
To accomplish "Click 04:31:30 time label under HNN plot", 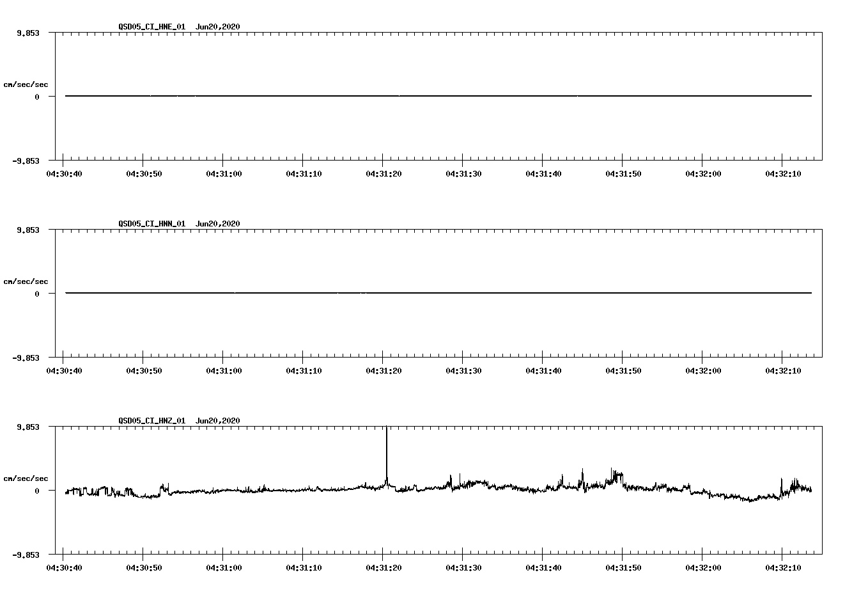I will point(463,371).
